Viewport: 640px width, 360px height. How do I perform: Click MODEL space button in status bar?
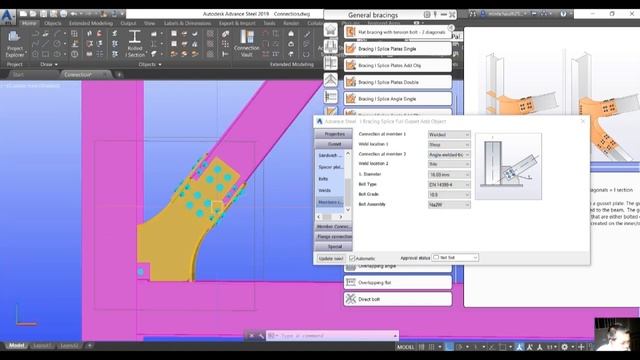point(405,347)
